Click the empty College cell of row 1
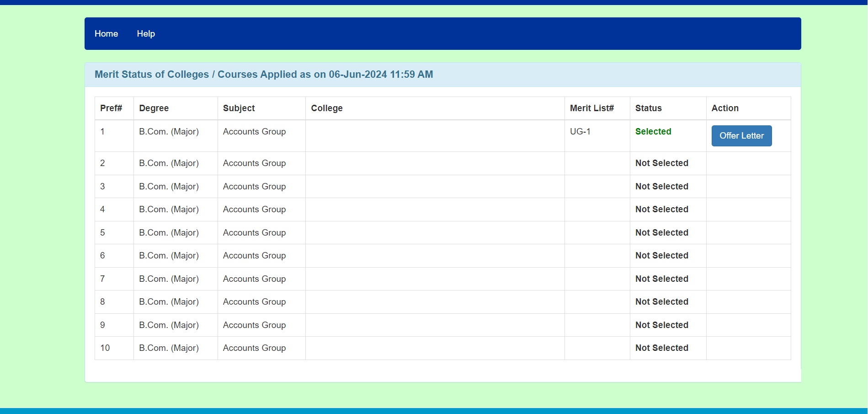The image size is (868, 414). [434, 136]
